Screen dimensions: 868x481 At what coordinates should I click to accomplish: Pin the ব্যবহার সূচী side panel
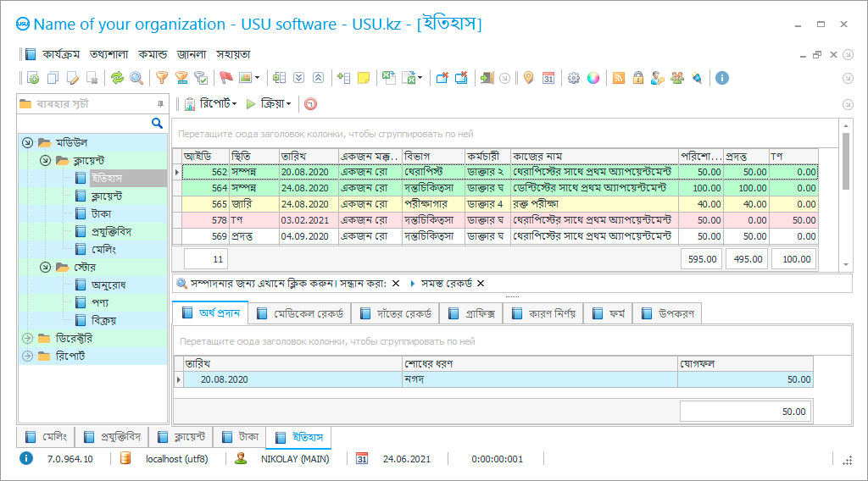click(x=160, y=104)
